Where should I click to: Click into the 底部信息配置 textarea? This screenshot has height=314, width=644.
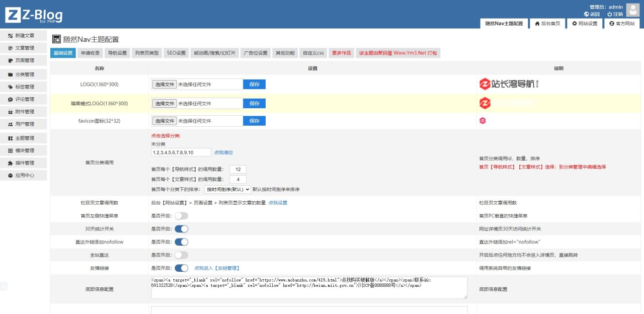[309, 288]
